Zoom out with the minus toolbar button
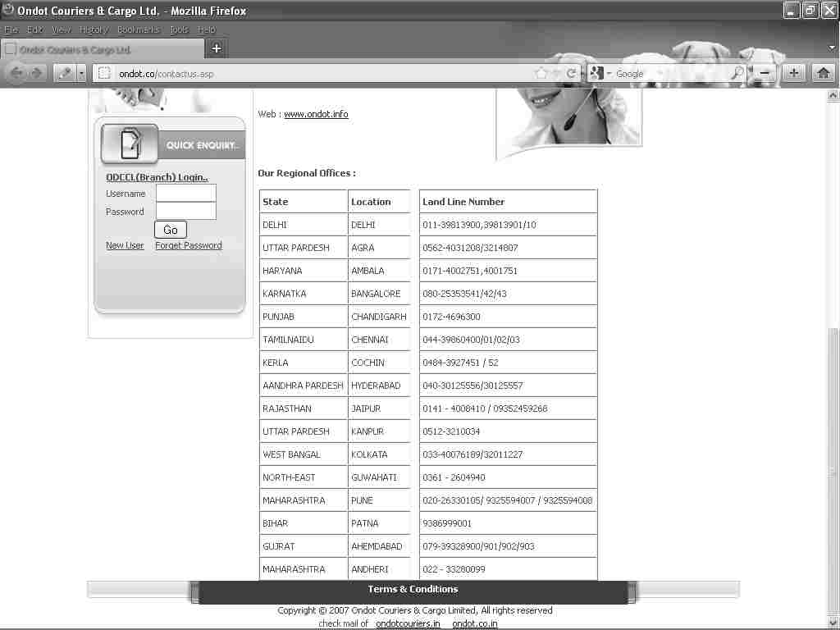 [765, 73]
